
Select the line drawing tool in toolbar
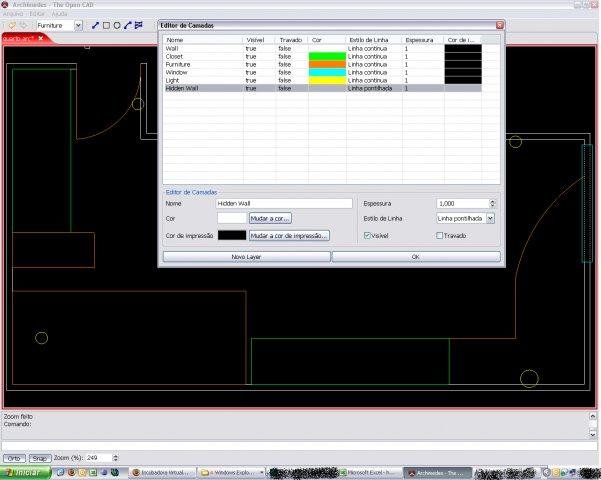pyautogui.click(x=95, y=25)
